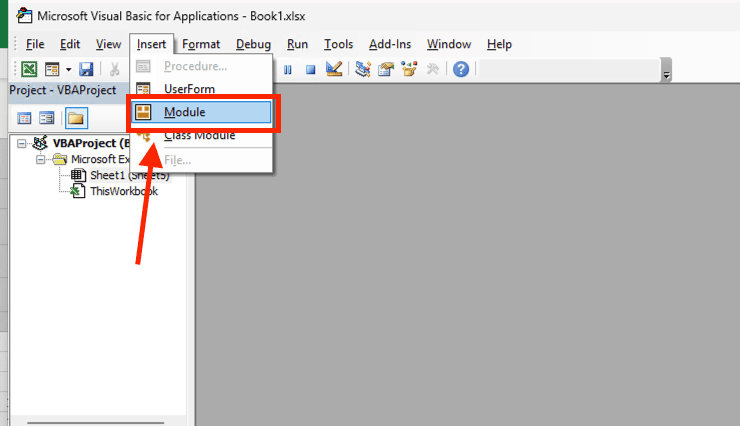Open Project Explorer via the toolbar icon

click(362, 69)
